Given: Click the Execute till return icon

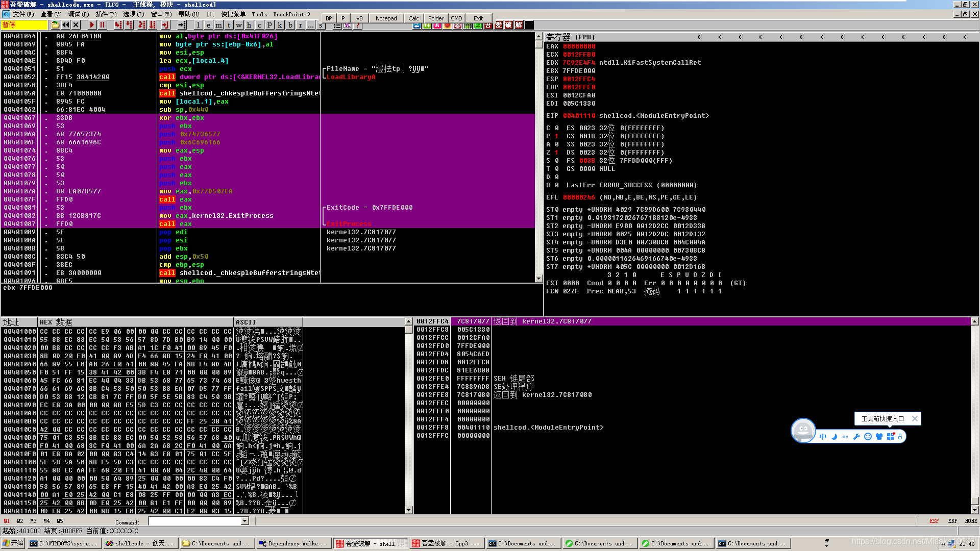Looking at the screenshot, I should tap(165, 24).
